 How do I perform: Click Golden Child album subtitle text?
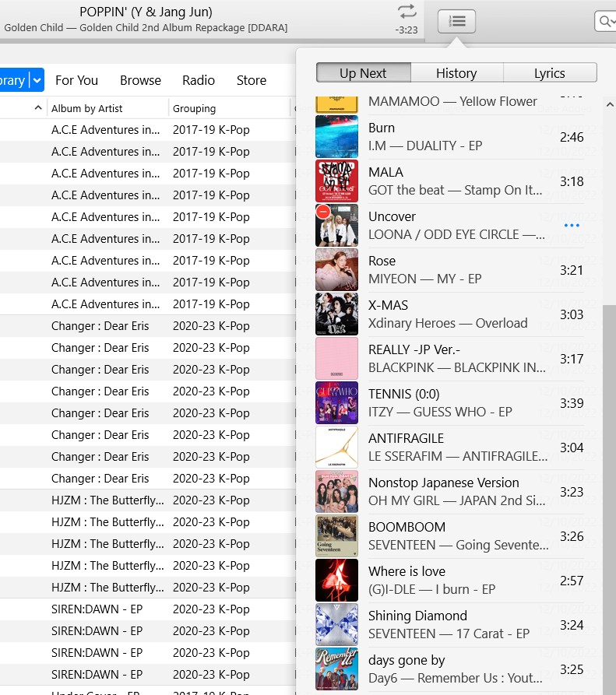[146, 27]
